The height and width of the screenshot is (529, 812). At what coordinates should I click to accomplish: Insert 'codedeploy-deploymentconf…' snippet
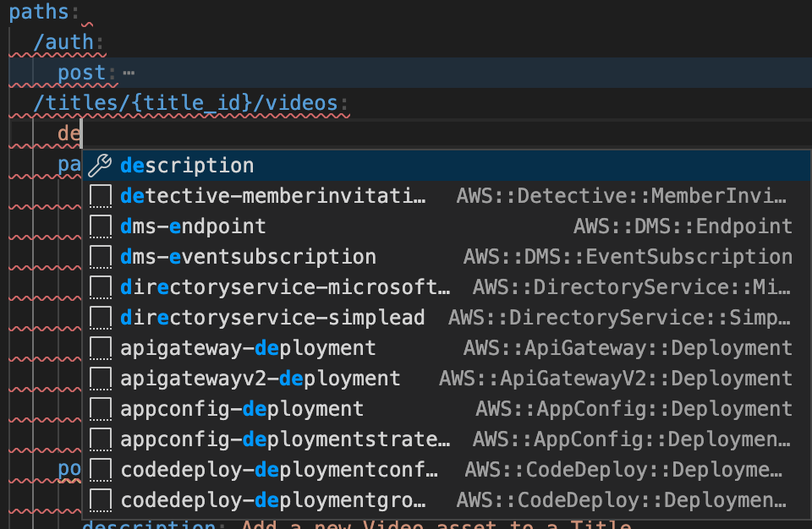click(447, 470)
